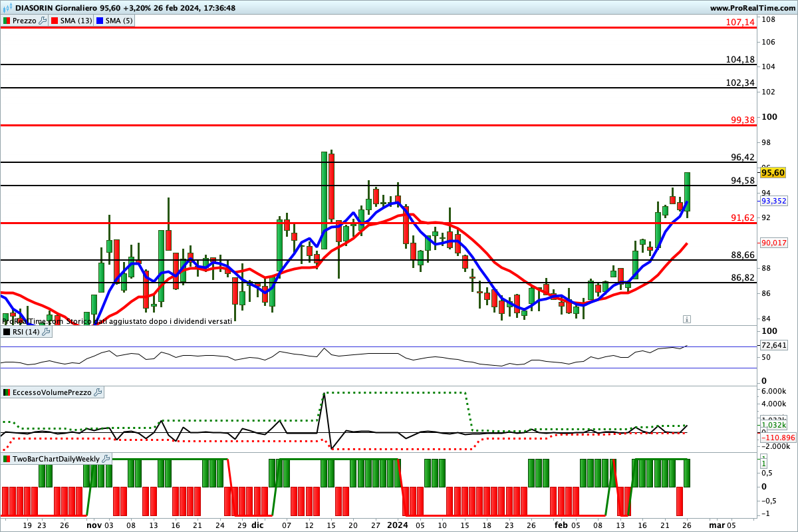Screen dimensions: 798x532
Task: Select the blue SMA (5) color swatch
Action: coord(101,21)
